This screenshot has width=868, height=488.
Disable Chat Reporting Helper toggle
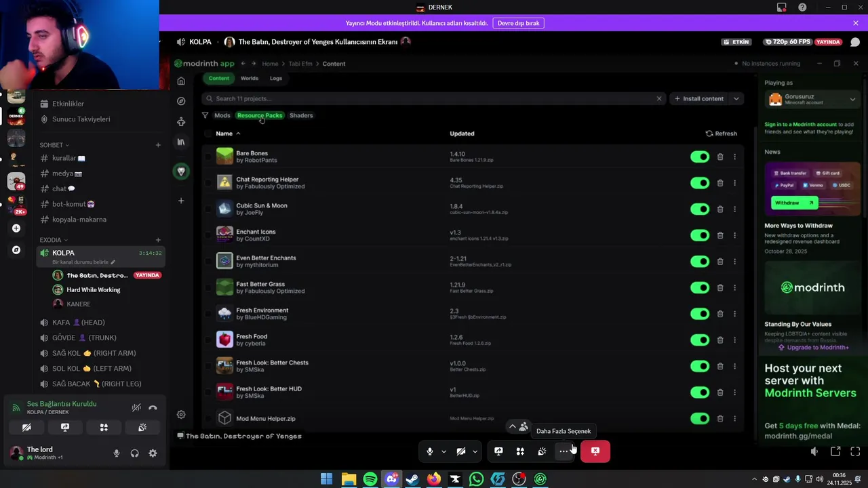click(x=700, y=183)
